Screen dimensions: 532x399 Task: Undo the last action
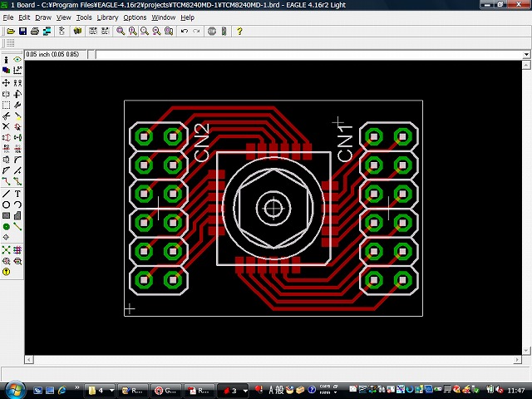point(185,32)
